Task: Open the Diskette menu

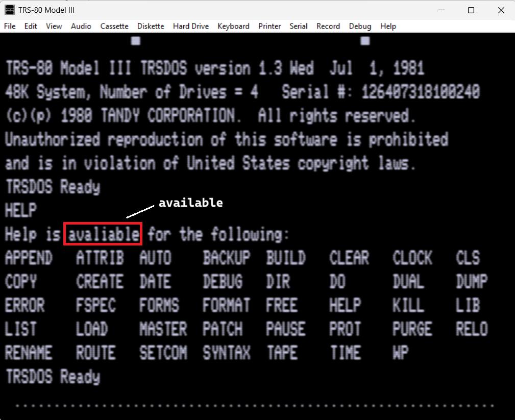Action: coord(151,26)
